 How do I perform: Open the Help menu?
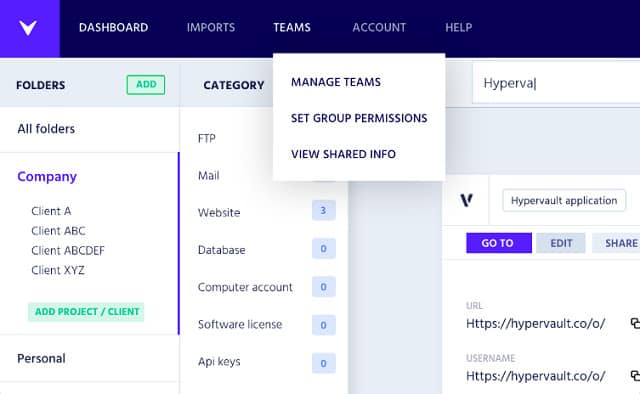click(458, 27)
